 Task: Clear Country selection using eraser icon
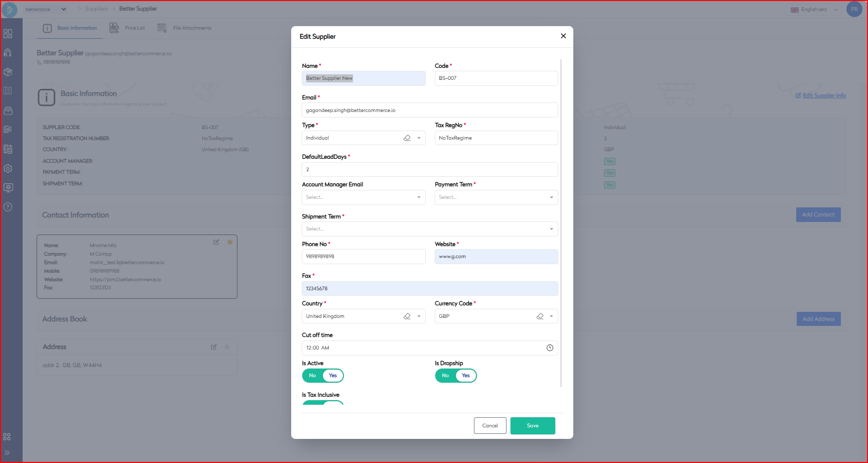click(407, 316)
